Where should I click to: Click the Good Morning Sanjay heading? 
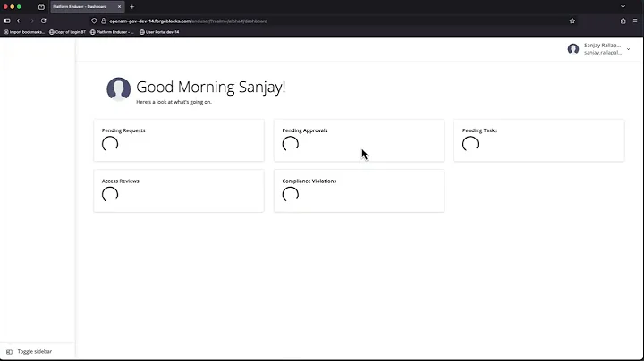[x=211, y=87]
